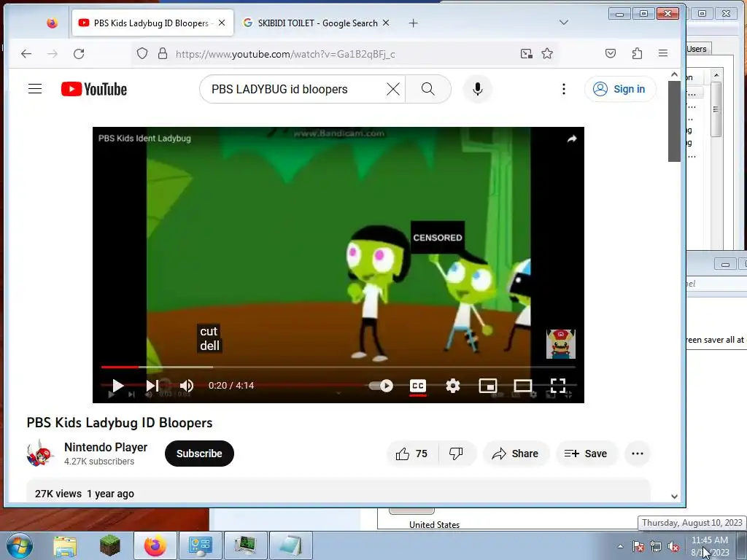Open Action Center flag tray icon
This screenshot has height=560, width=747.
click(638, 547)
